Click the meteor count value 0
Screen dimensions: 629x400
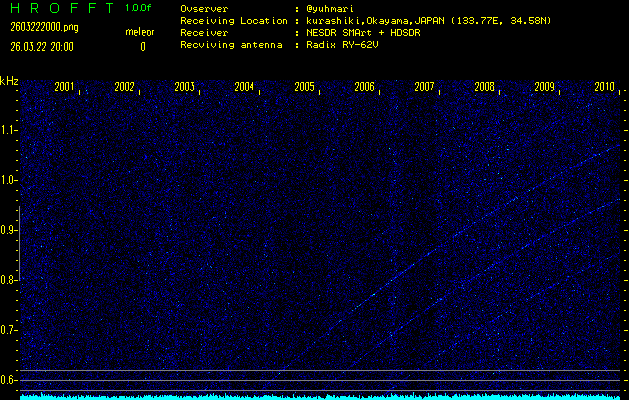tap(142, 46)
